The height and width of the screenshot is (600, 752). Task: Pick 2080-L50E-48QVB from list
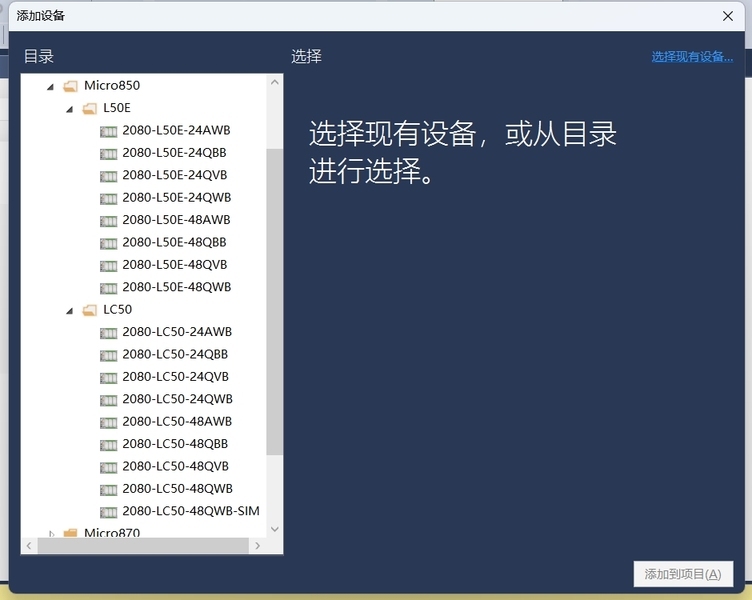(175, 264)
